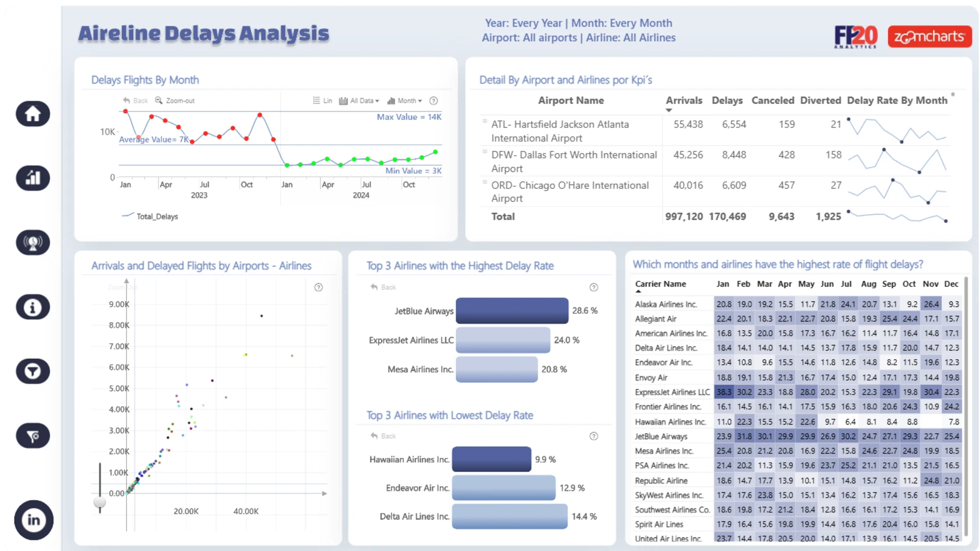Open the Month display unit dropdown
The height and width of the screenshot is (551, 980).
point(405,101)
